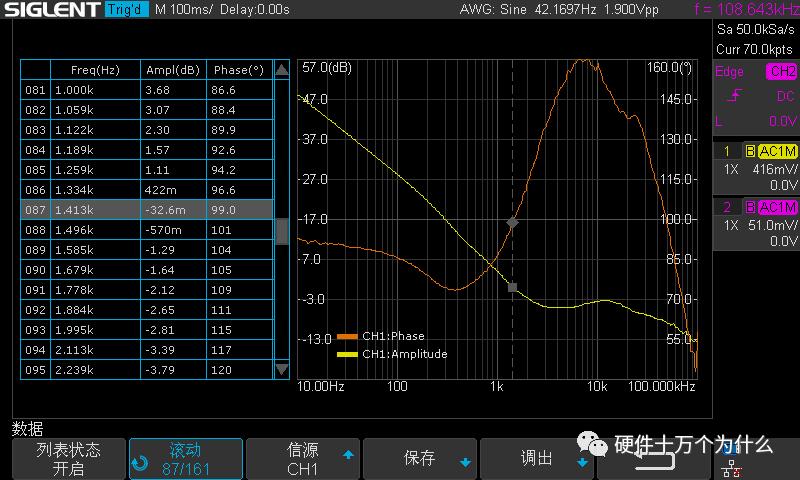
Task: Click the Phase(°) column header
Action: (239, 70)
